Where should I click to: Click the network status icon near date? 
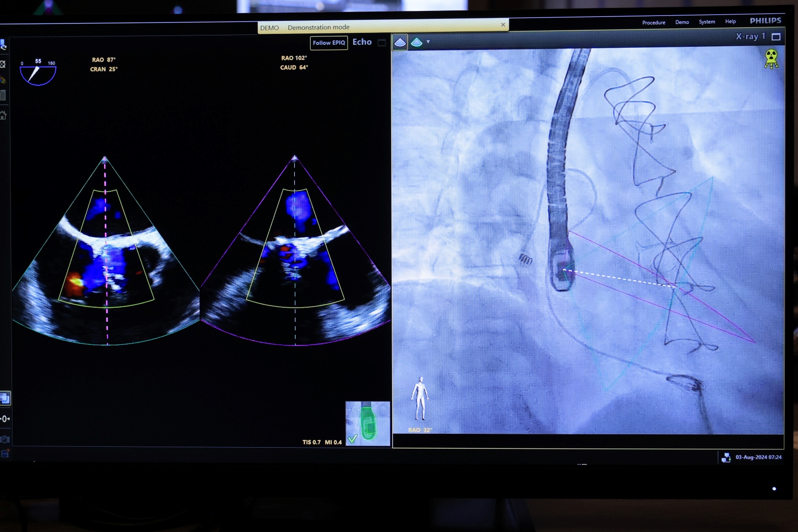pyautogui.click(x=726, y=457)
